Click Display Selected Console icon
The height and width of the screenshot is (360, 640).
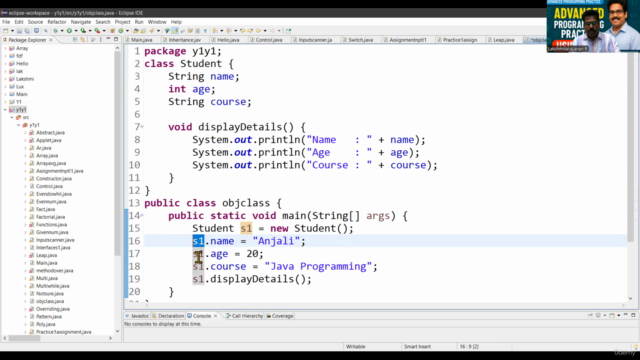598,315
